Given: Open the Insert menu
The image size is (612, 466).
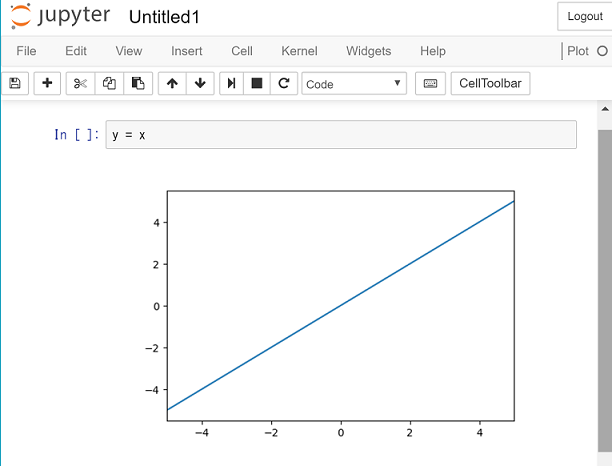Looking at the screenshot, I should coord(187,51).
